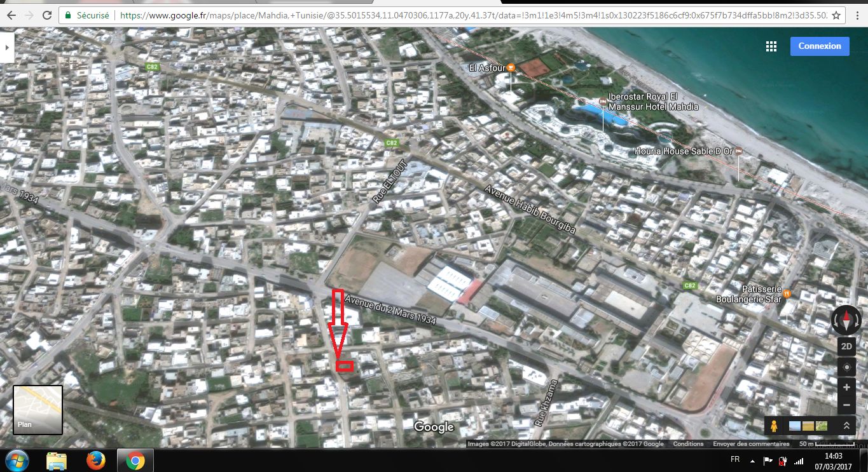Click the El Asfour place marker
The width and height of the screenshot is (868, 472).
click(511, 67)
